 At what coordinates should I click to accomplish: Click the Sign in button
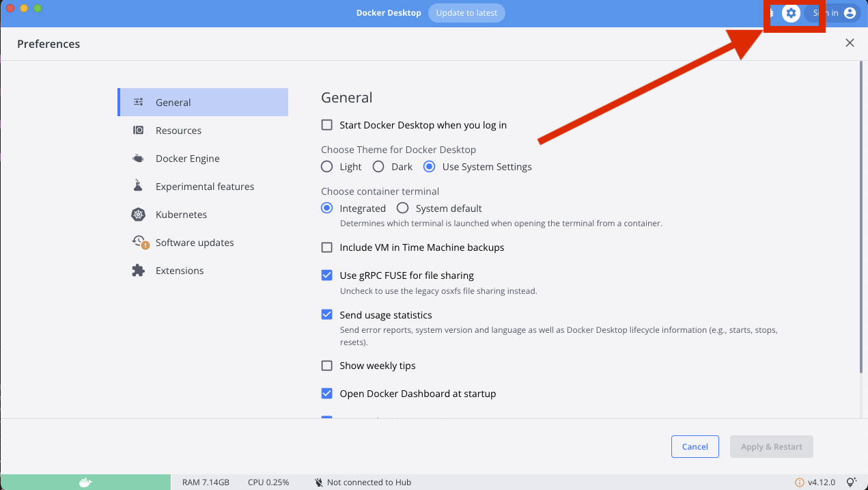pos(832,13)
